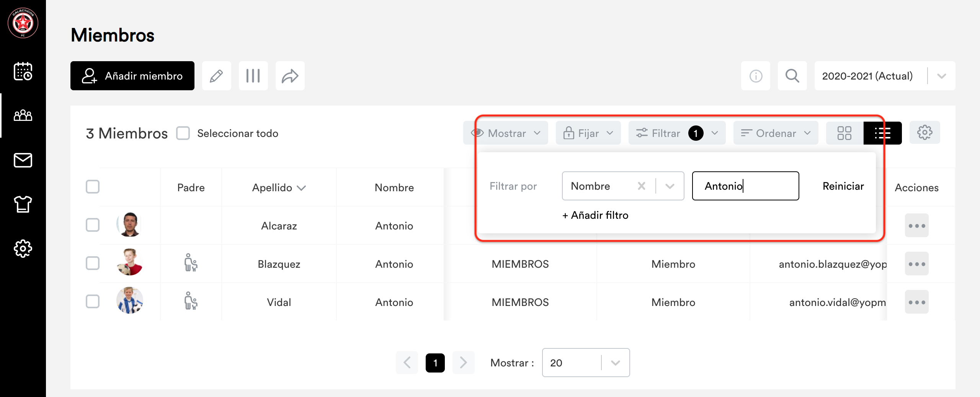Click + Añadir filtro link
This screenshot has width=980, height=397.
tap(595, 215)
